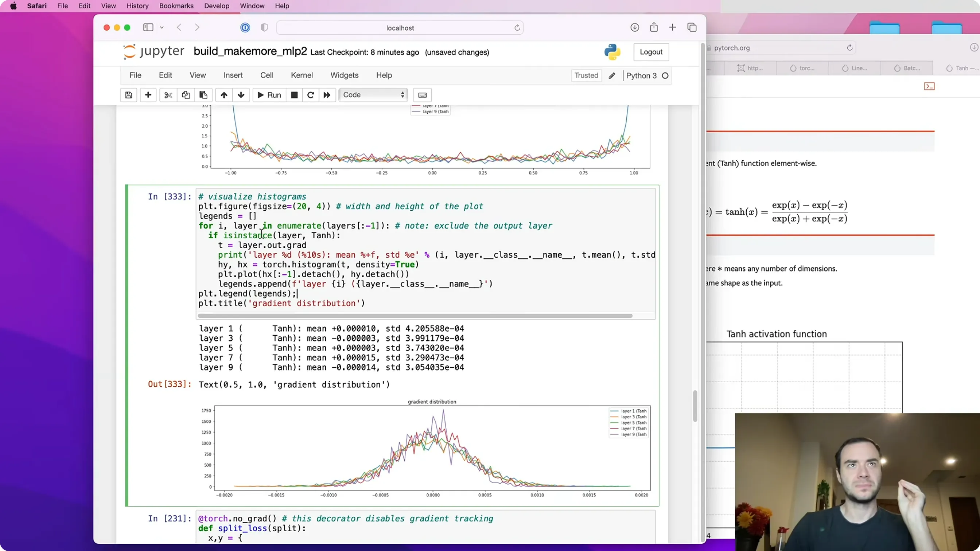Image resolution: width=980 pixels, height=551 pixels.
Task: Click the Logout button
Action: click(651, 52)
